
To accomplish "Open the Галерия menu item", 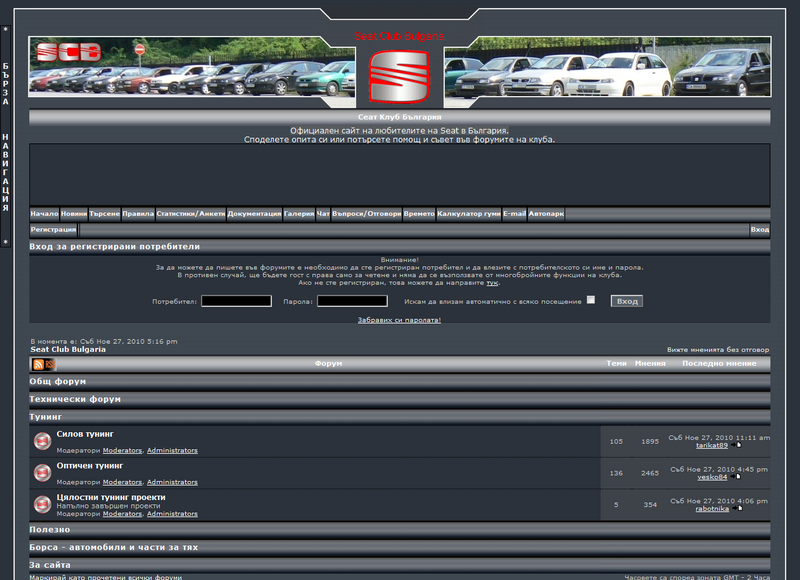I will click(299, 214).
